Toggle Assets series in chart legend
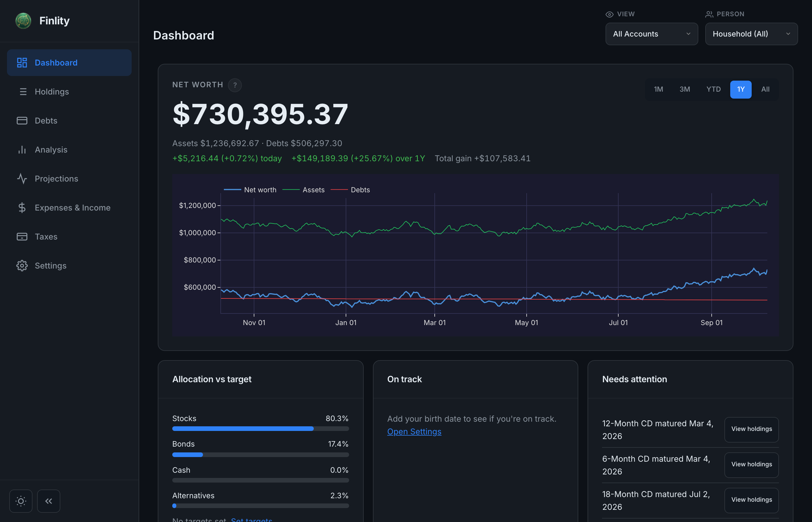Viewport: 812px width, 522px height. click(x=303, y=190)
